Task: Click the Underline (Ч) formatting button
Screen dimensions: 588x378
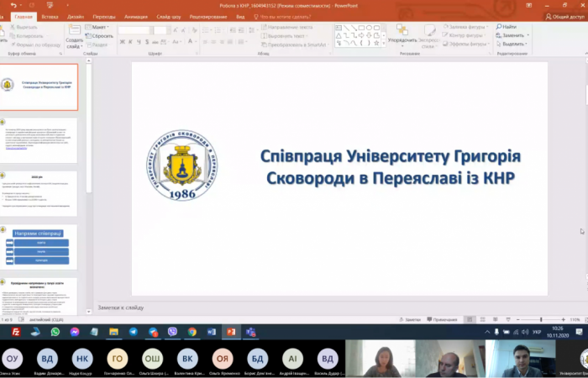Action: click(139, 42)
